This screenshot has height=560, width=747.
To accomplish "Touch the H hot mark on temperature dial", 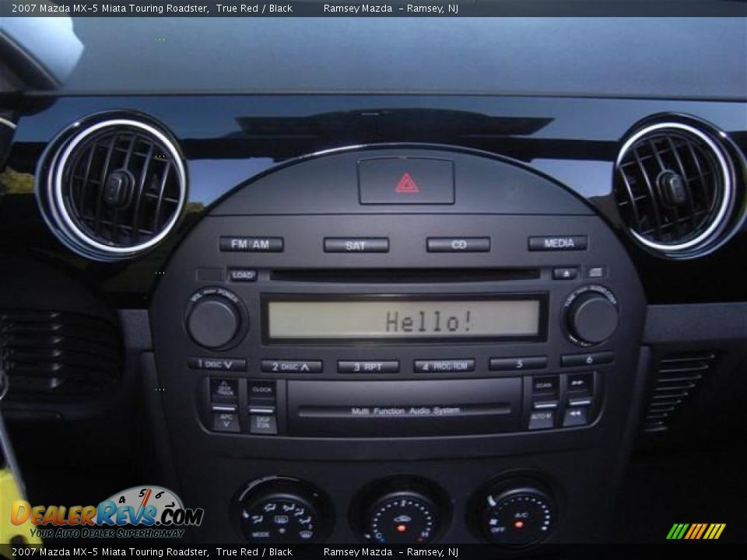I will 425,534.
